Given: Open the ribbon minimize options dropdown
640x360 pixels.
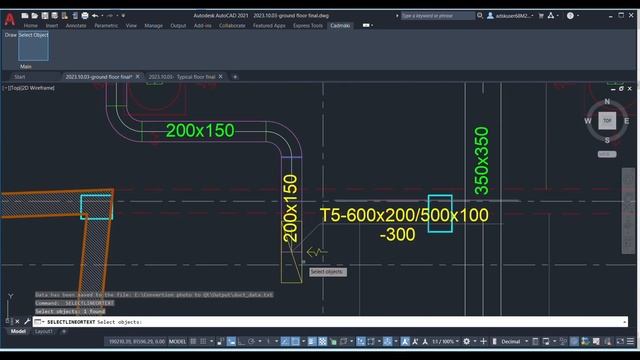Looking at the screenshot, I should point(372,25).
